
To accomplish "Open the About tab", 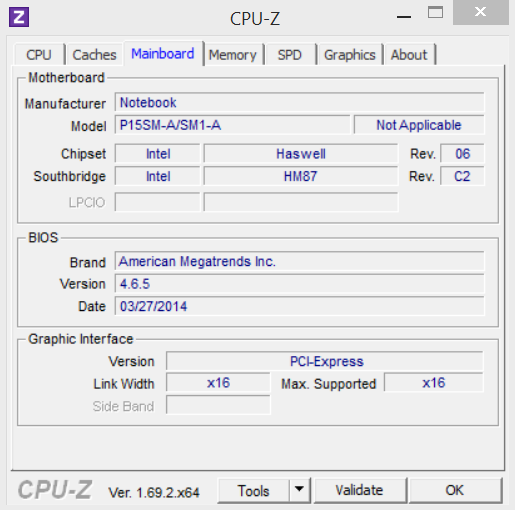I will pos(409,55).
